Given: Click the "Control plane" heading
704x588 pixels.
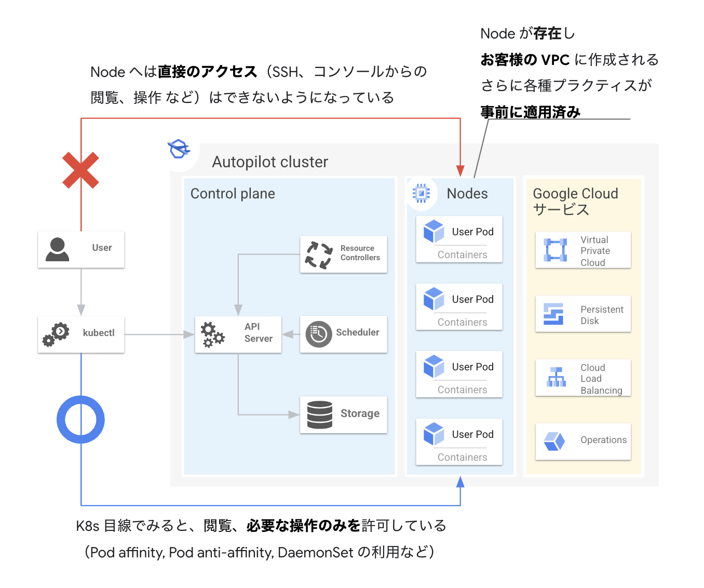Looking at the screenshot, I should point(233,194).
